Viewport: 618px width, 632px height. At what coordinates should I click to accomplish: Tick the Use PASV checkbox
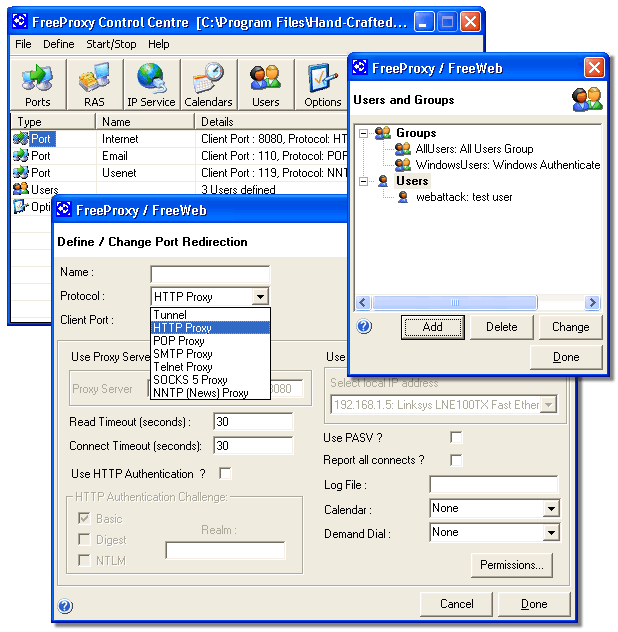point(456,437)
